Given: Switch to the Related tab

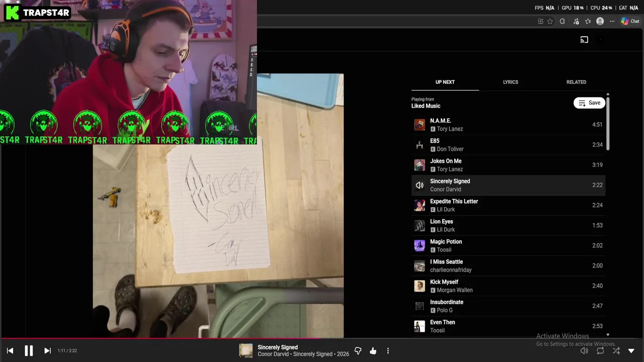Looking at the screenshot, I should [576, 82].
